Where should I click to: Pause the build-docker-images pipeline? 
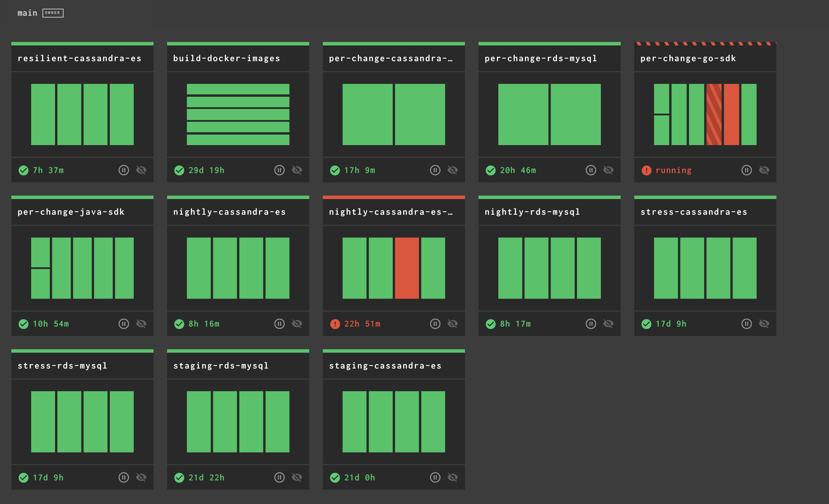tap(279, 170)
